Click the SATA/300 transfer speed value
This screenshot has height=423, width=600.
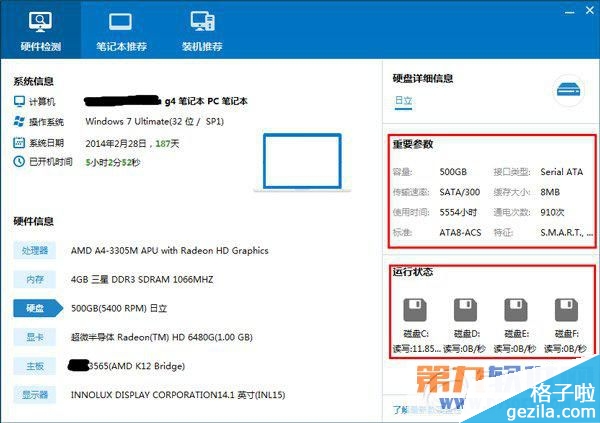pyautogui.click(x=460, y=192)
